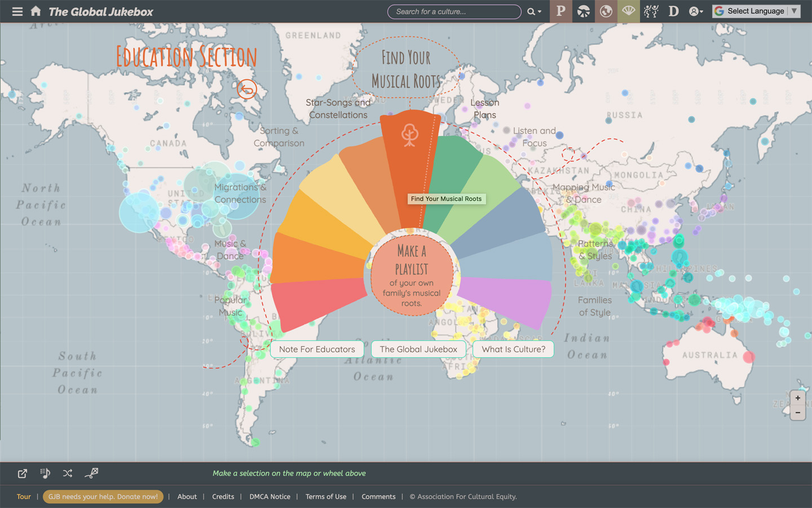Open the playlist music note icon
Image resolution: width=812 pixels, height=508 pixels.
tap(45, 473)
